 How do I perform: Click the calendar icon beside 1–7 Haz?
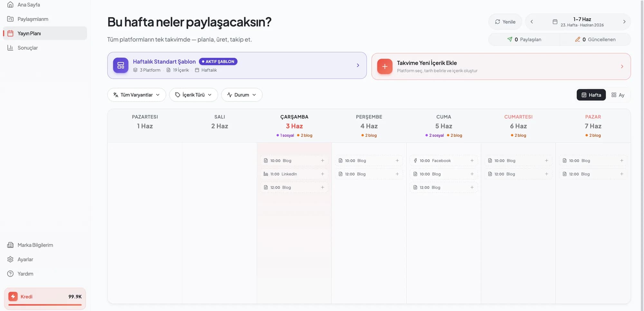click(555, 22)
